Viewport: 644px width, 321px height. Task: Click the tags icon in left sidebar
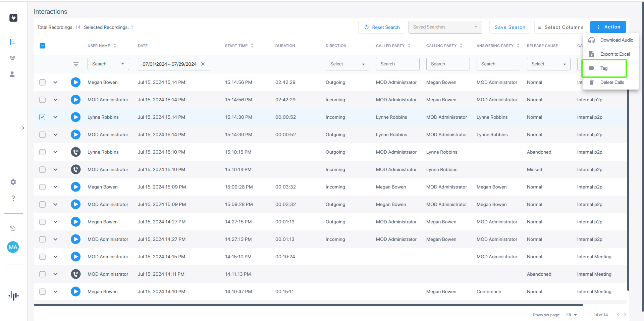tap(13, 228)
